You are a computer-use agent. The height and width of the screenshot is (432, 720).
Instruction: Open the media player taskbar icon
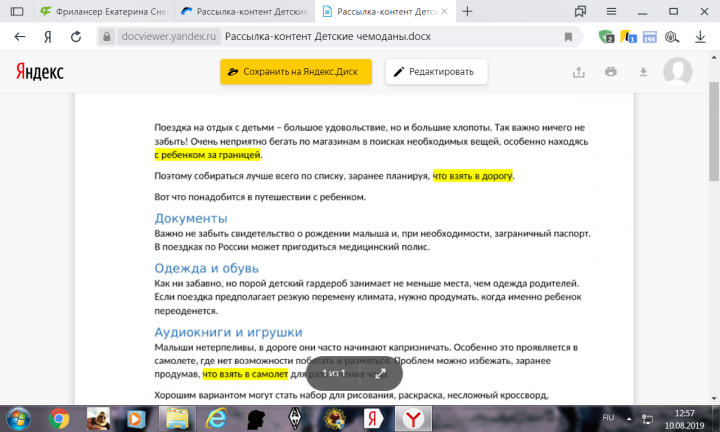click(x=136, y=419)
